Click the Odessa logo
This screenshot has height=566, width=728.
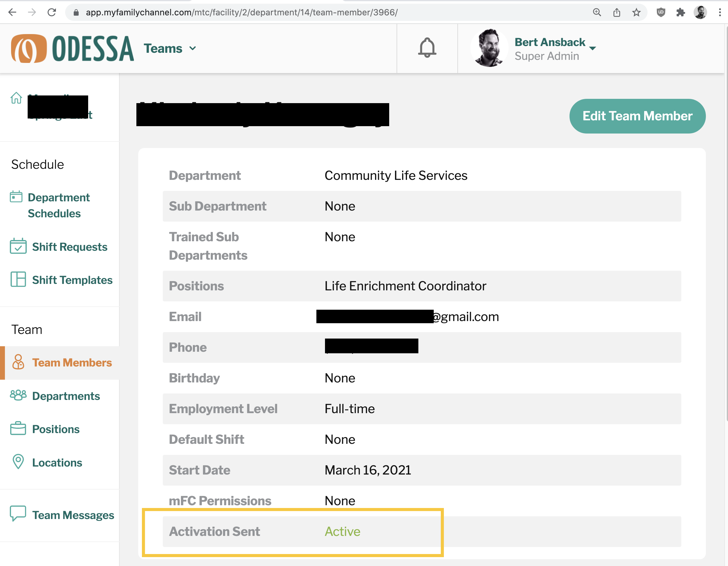click(x=72, y=48)
